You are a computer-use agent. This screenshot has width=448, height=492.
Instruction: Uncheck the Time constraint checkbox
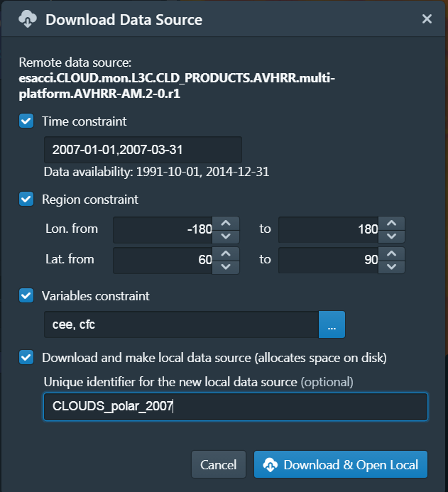point(26,121)
